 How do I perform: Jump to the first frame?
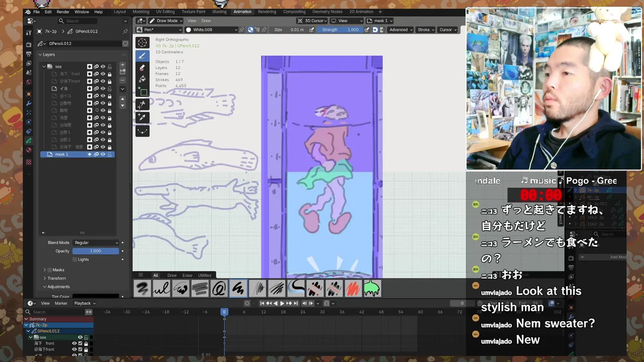coord(262,303)
